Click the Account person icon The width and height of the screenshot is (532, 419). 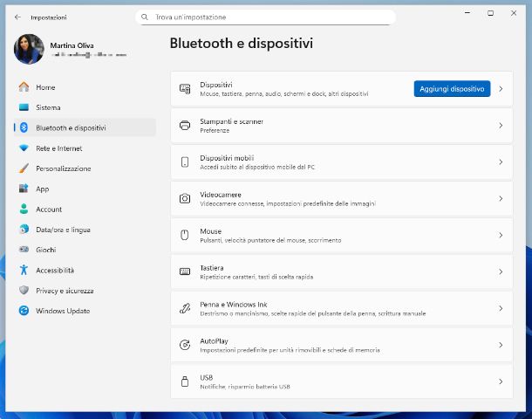(24, 209)
